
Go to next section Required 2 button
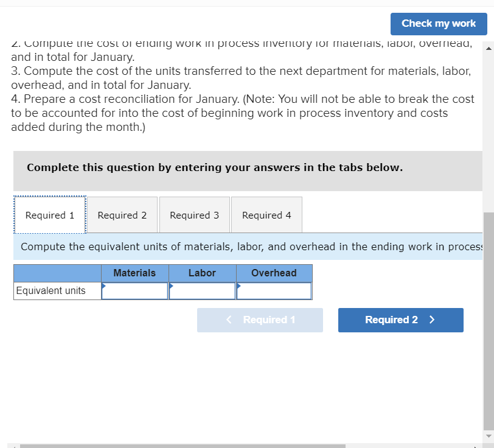coord(401,320)
